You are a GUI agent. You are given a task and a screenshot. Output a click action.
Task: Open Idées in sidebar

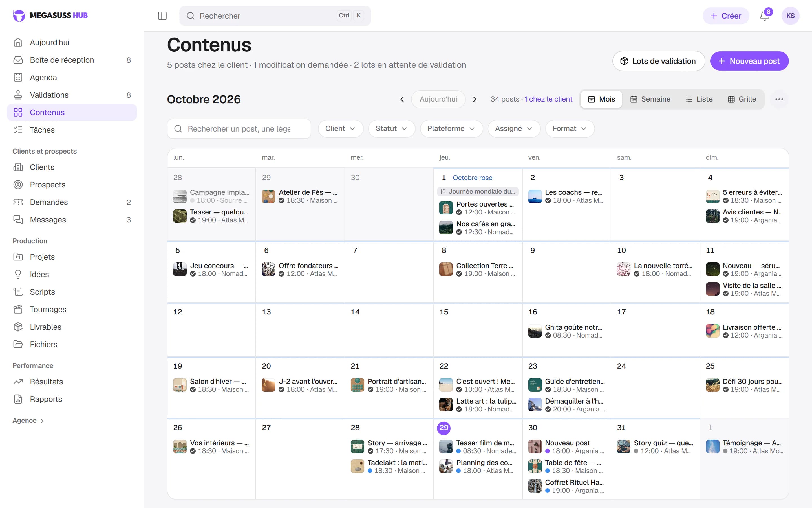(72, 274)
